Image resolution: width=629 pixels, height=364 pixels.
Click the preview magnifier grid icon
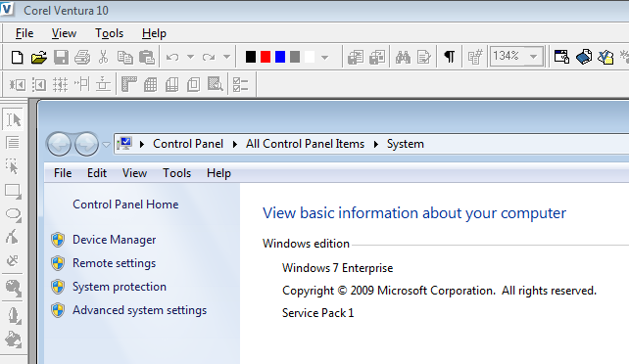tap(215, 84)
